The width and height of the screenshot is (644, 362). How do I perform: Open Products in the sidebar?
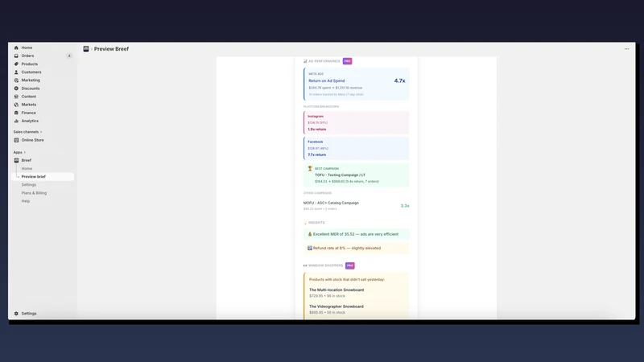(x=30, y=64)
